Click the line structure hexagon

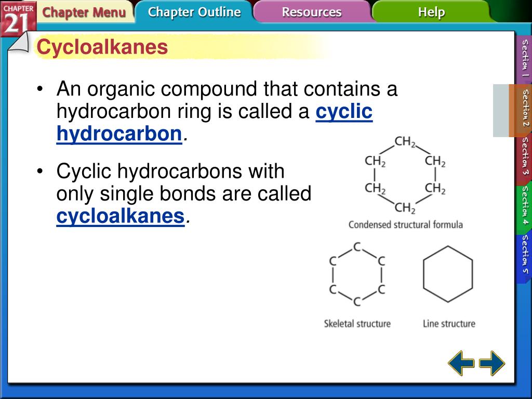point(448,274)
